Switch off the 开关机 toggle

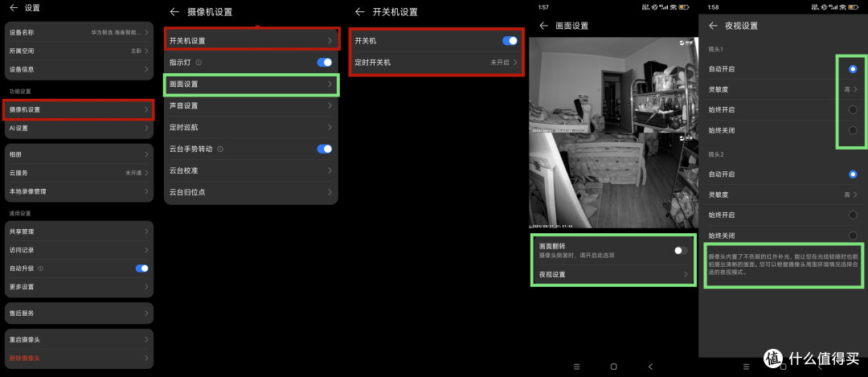510,41
